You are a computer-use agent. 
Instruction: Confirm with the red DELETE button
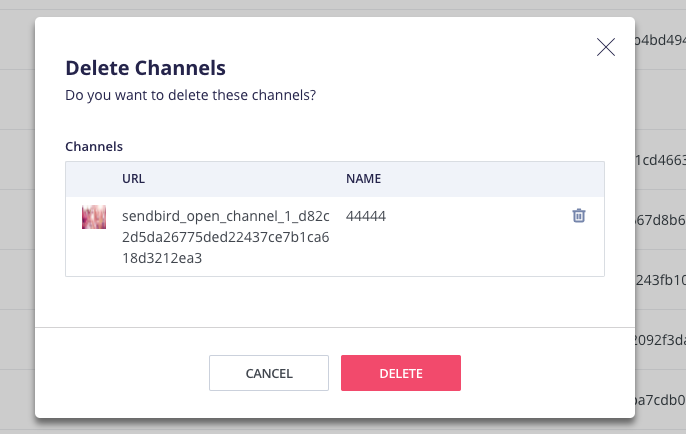[x=400, y=373]
